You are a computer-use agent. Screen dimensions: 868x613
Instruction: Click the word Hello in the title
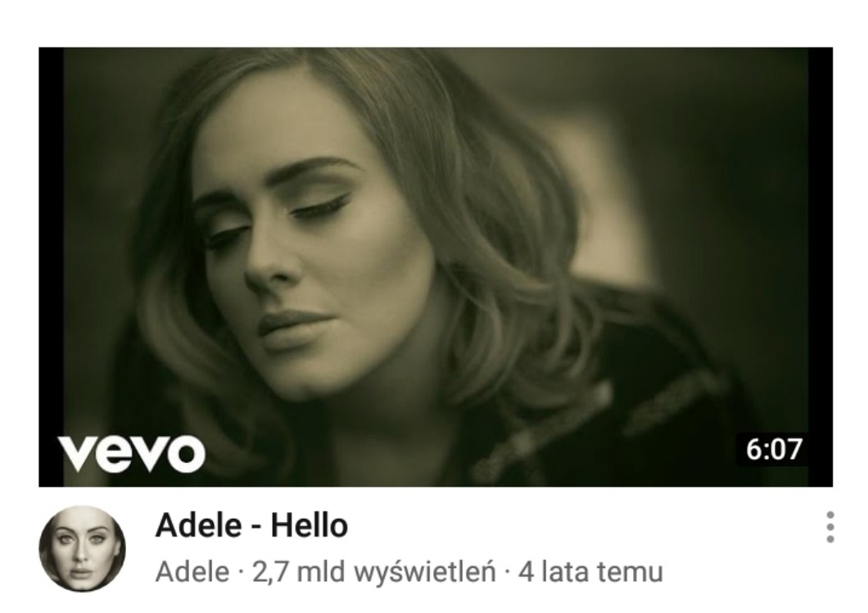(x=310, y=525)
